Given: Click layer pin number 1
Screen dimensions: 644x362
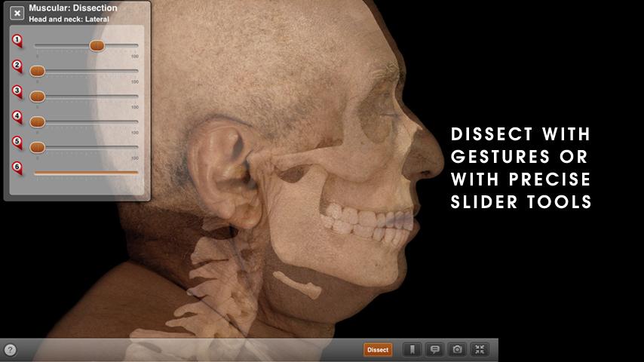Looking at the screenshot, I should (x=17, y=41).
